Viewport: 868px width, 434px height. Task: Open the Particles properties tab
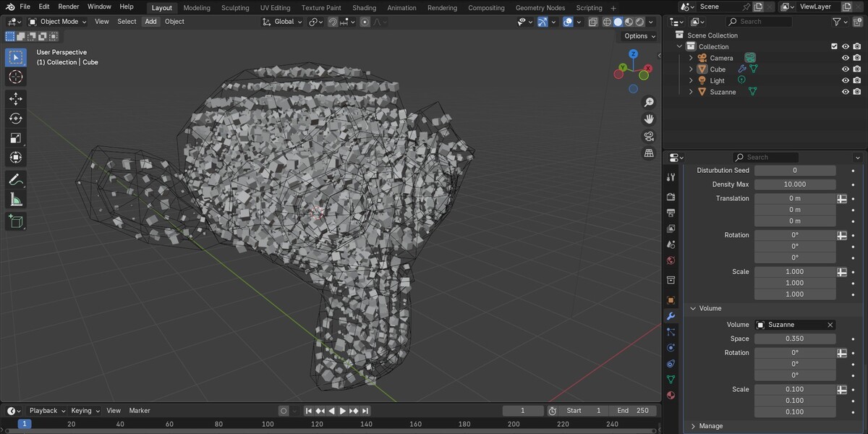click(x=671, y=332)
